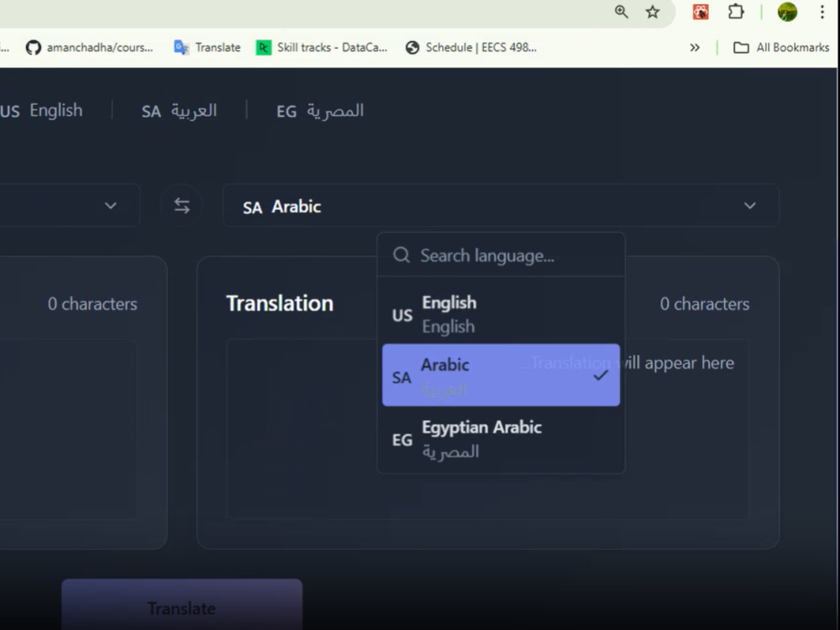Open the Chrome profile avatar
Screen dimensions: 840x630
(787, 12)
